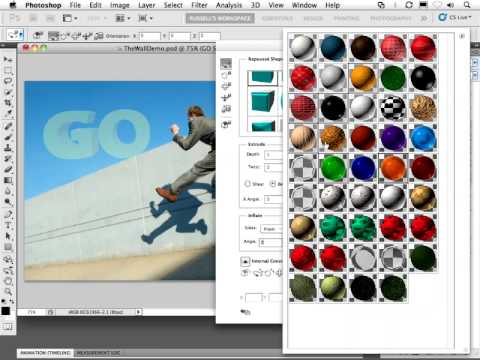Open the Filter menu
480x360 pixels.
click(199, 5)
